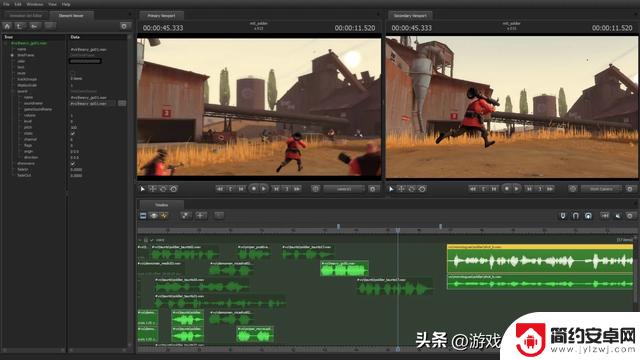Screen dimensions: 640x360
Task: Jump to start in secondary viewport transport
Action: [473, 189]
